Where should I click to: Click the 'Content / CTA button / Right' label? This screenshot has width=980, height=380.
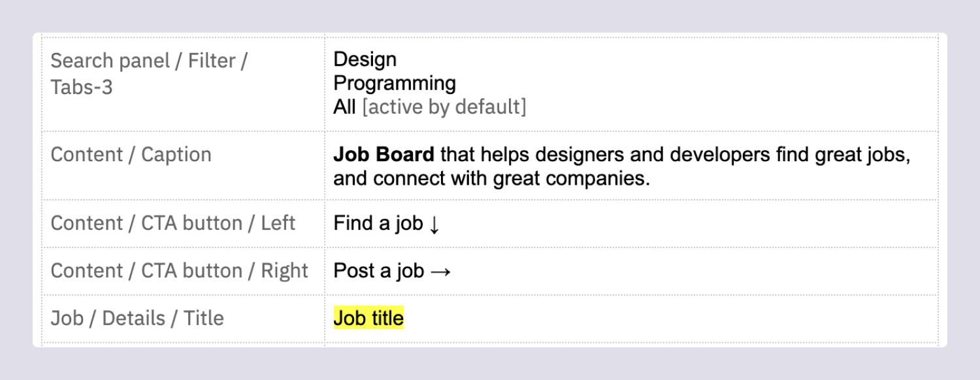coord(180,271)
